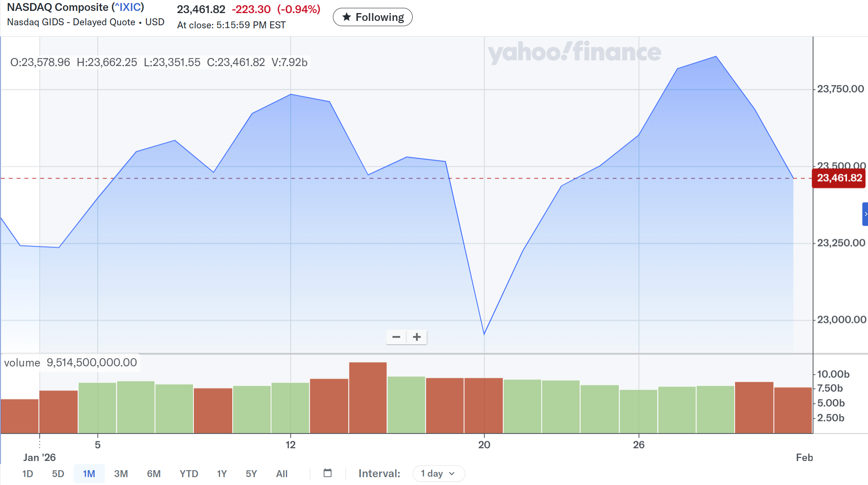This screenshot has width=868, height=485.
Task: Select the 5D range tab
Action: pyautogui.click(x=58, y=474)
